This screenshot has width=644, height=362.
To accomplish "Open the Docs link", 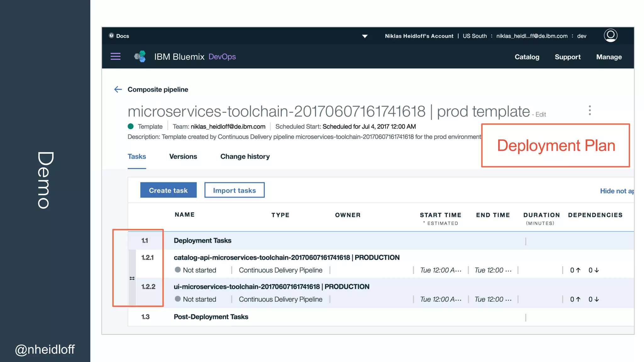I will click(123, 36).
